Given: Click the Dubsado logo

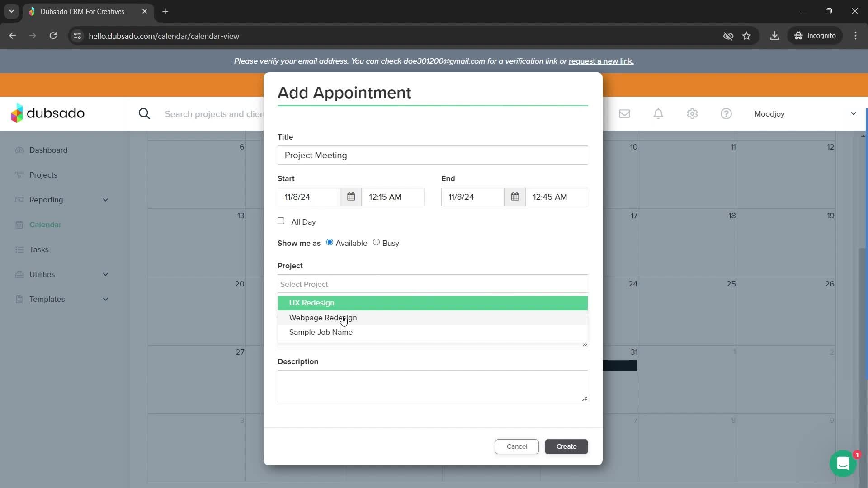Looking at the screenshot, I should point(47,113).
